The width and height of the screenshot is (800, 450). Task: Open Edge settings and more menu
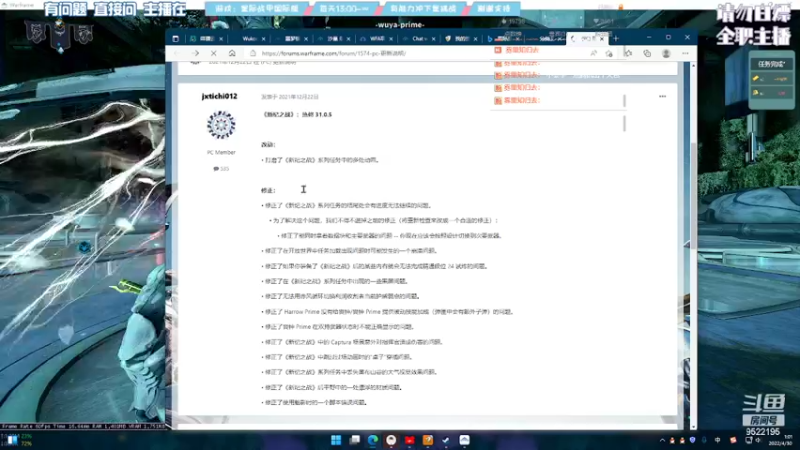685,53
